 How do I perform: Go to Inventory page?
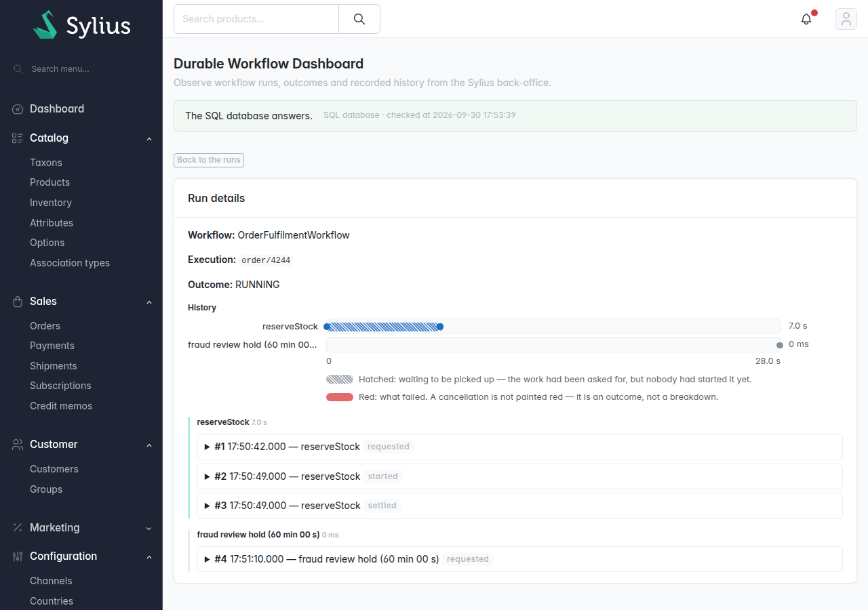[51, 203]
